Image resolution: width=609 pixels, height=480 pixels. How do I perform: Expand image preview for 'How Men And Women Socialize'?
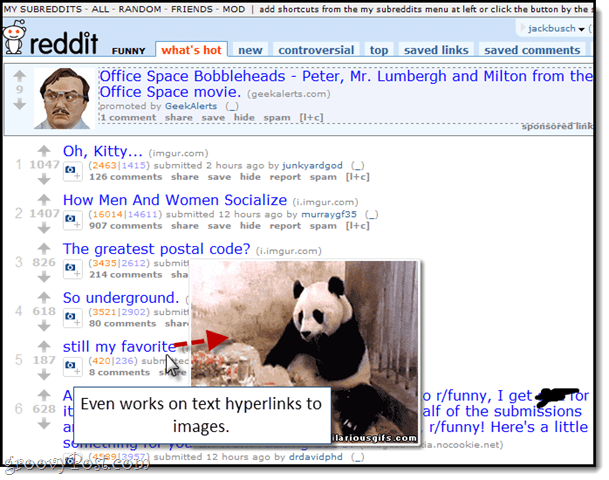coord(73,221)
